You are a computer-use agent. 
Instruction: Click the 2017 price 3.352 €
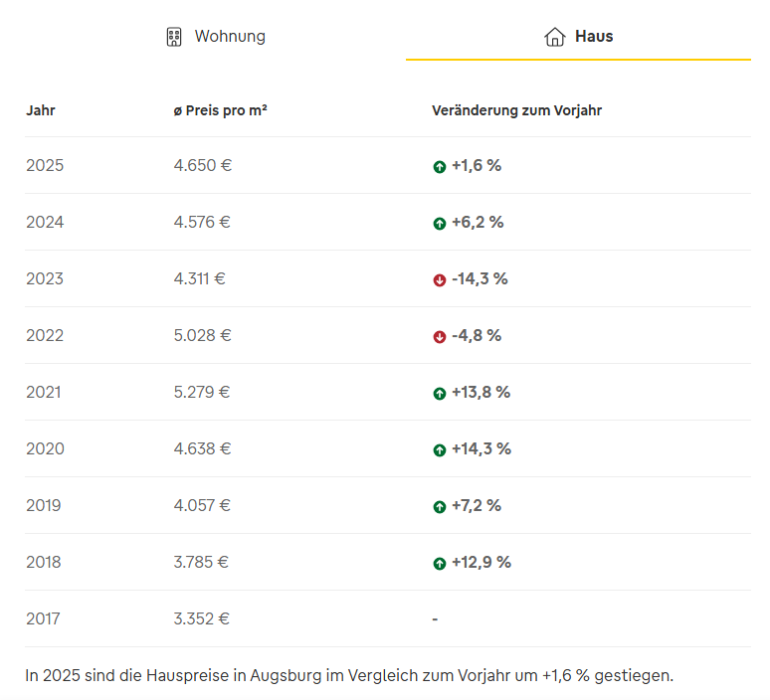tap(201, 618)
